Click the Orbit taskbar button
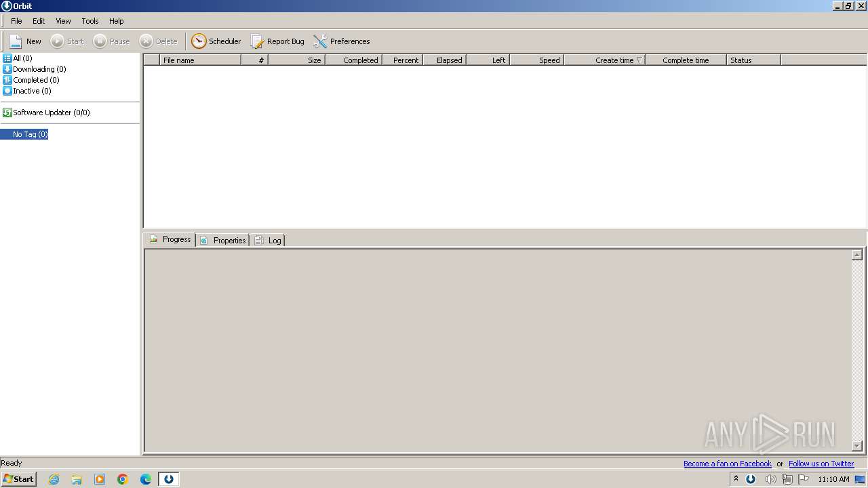The width and height of the screenshot is (868, 488). (x=168, y=479)
